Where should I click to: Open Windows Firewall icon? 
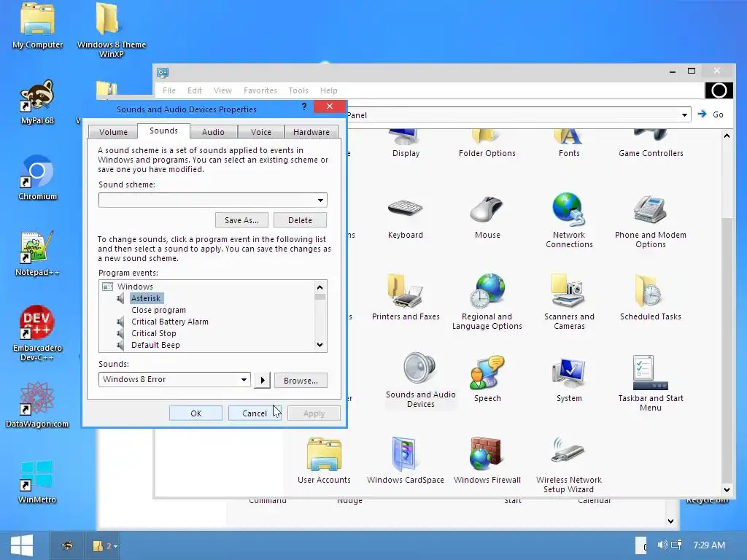(487, 461)
